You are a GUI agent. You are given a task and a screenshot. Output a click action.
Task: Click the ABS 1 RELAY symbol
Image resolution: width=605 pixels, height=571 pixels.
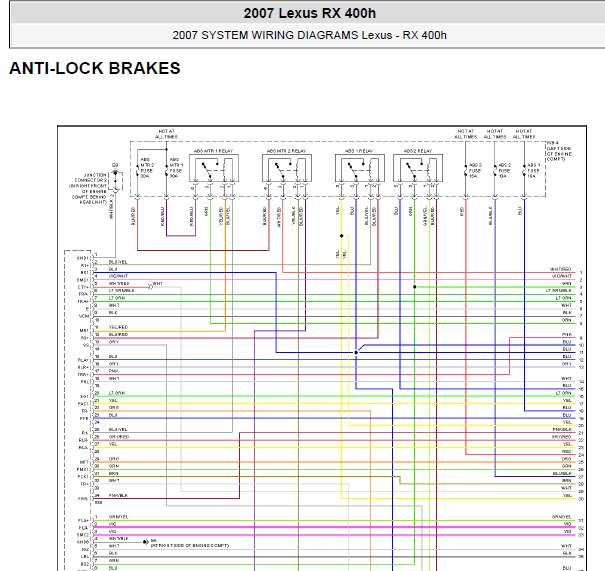point(360,168)
